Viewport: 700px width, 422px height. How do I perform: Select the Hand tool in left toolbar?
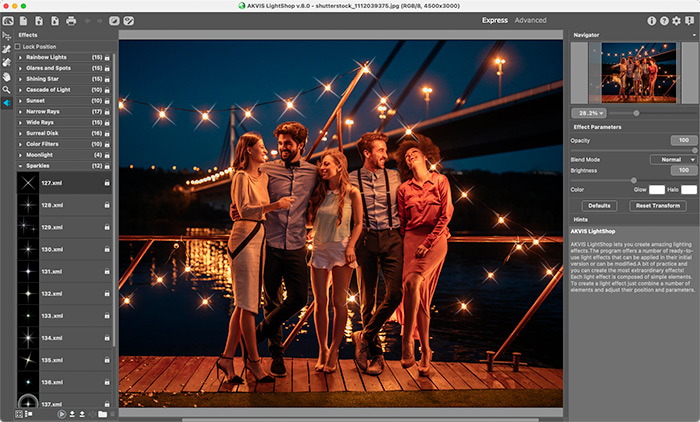pos(7,76)
